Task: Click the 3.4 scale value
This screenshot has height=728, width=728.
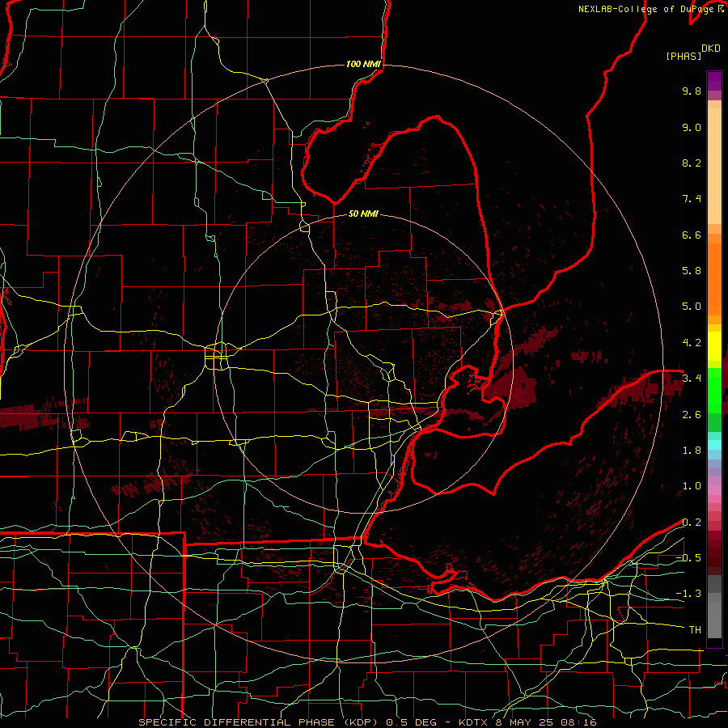Action: tap(692, 379)
